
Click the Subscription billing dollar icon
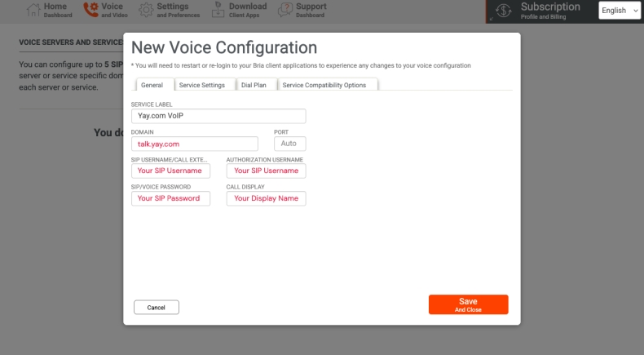(504, 11)
